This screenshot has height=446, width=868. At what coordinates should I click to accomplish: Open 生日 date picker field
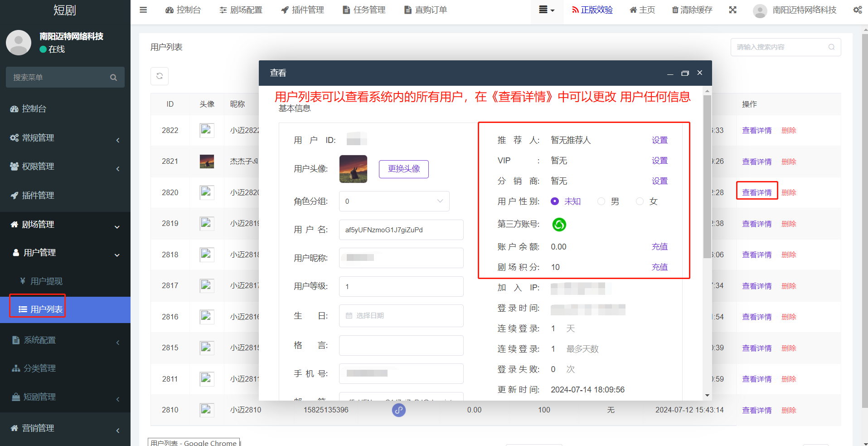(x=401, y=316)
